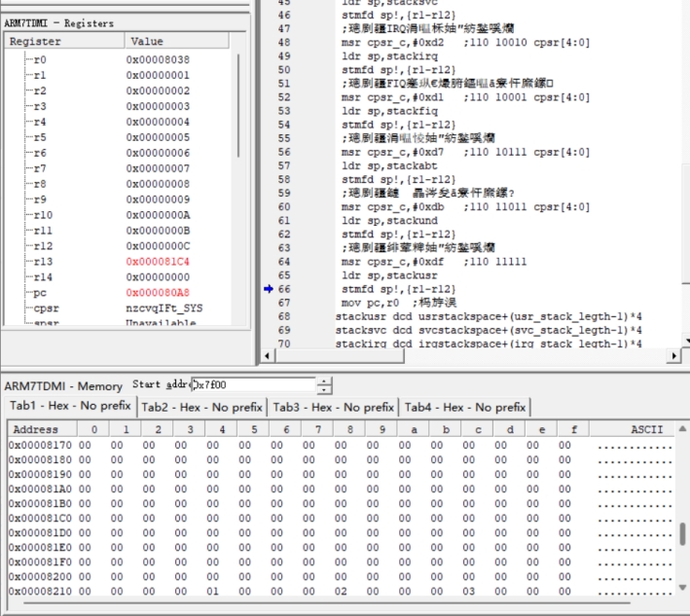Select register r3 row
Image resolution: width=690 pixels, height=616 pixels.
pyautogui.click(x=118, y=106)
